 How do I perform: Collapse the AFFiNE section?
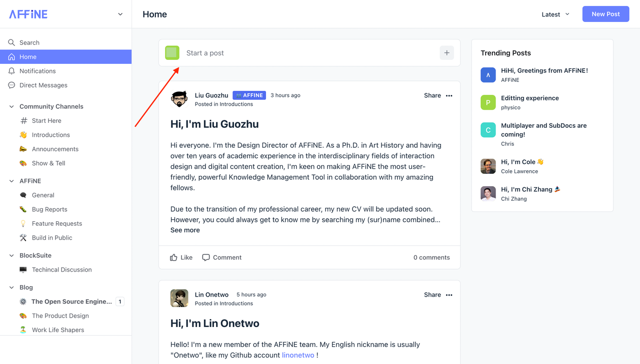coord(11,181)
